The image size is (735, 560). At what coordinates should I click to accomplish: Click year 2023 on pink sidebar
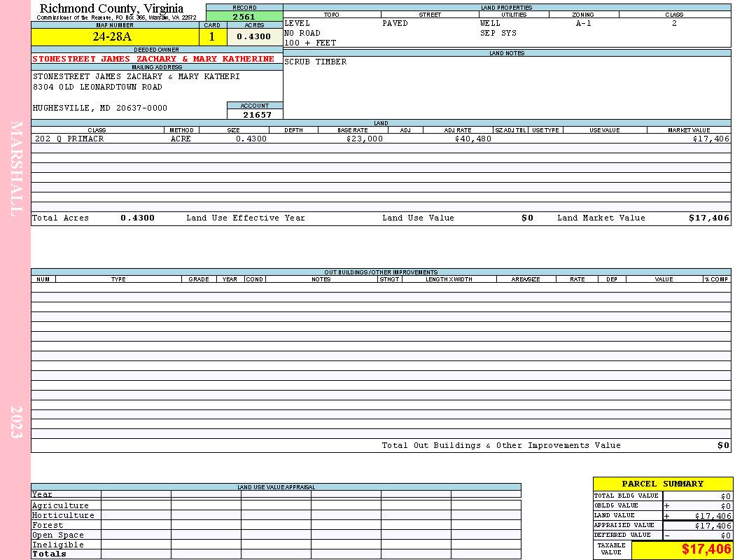pyautogui.click(x=16, y=422)
